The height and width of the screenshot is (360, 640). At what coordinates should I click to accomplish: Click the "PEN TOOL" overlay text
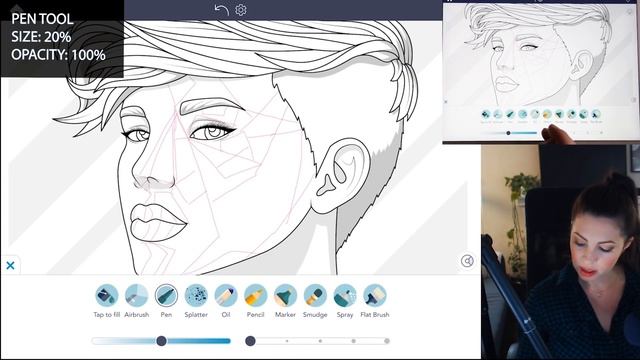[42, 19]
